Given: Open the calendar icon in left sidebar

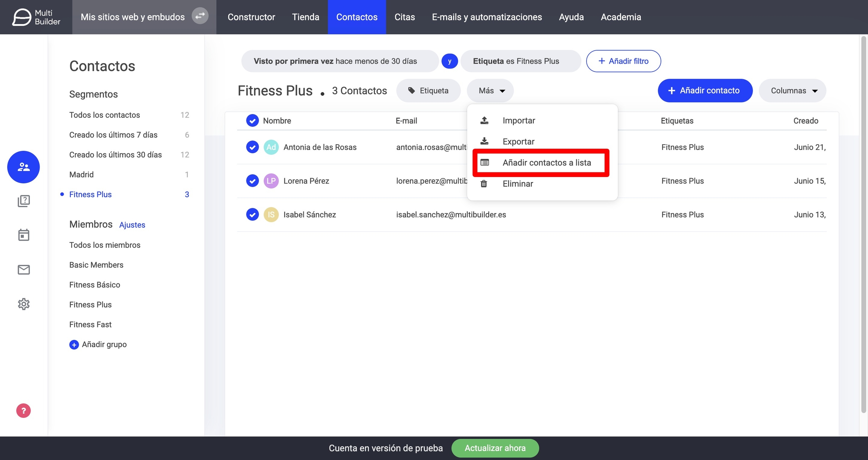Looking at the screenshot, I should [x=24, y=235].
